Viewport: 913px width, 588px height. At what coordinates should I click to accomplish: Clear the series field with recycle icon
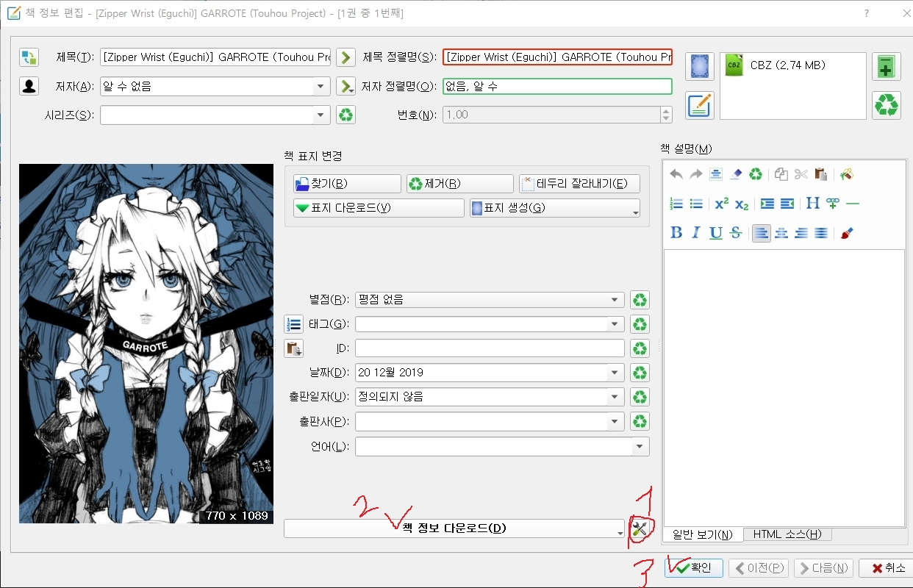coord(345,115)
